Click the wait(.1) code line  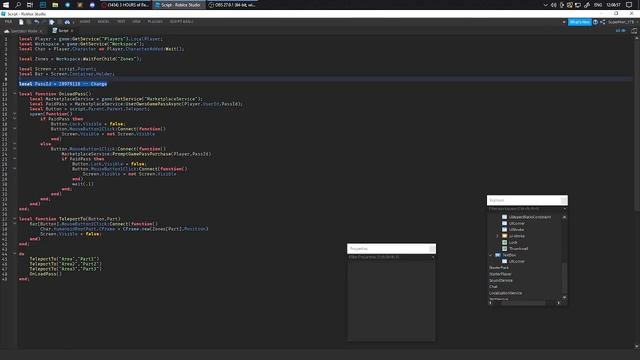click(83, 184)
